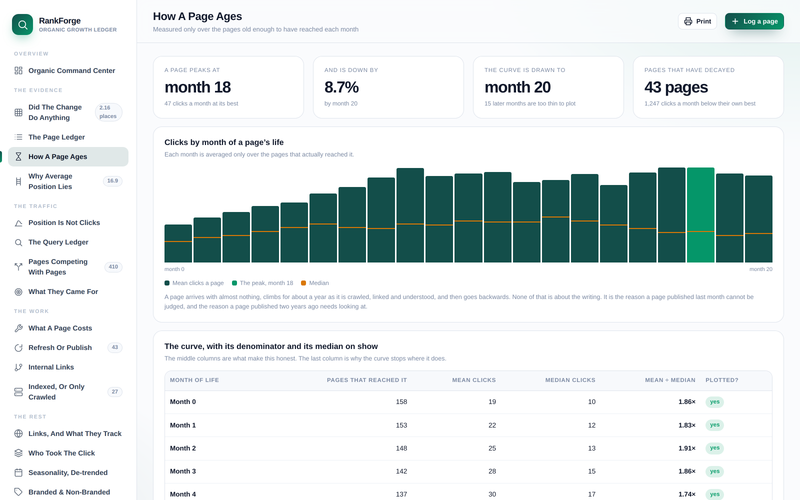Screen dimensions: 800x500
Task: Click the server icon for Indexed, Or Only Crawled
Action: (x=18, y=392)
